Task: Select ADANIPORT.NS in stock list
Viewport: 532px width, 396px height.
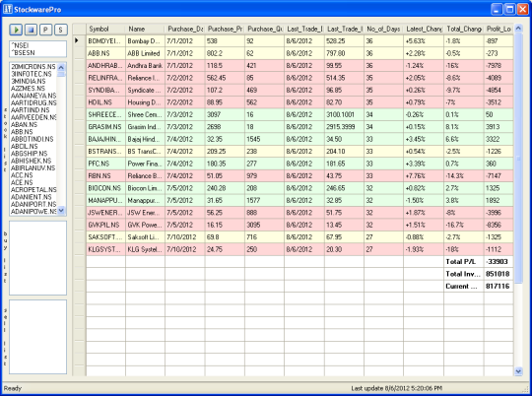Action: pos(33,204)
